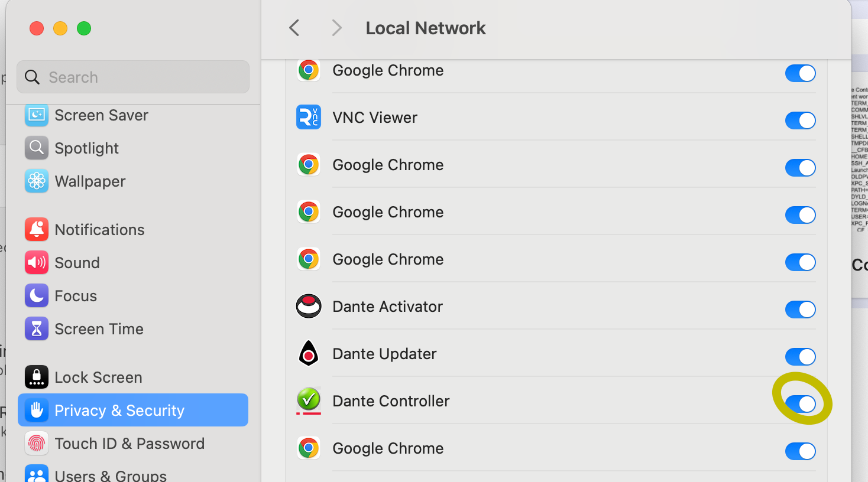The width and height of the screenshot is (868, 482).
Task: Select the Focus moon icon
Action: 37,295
